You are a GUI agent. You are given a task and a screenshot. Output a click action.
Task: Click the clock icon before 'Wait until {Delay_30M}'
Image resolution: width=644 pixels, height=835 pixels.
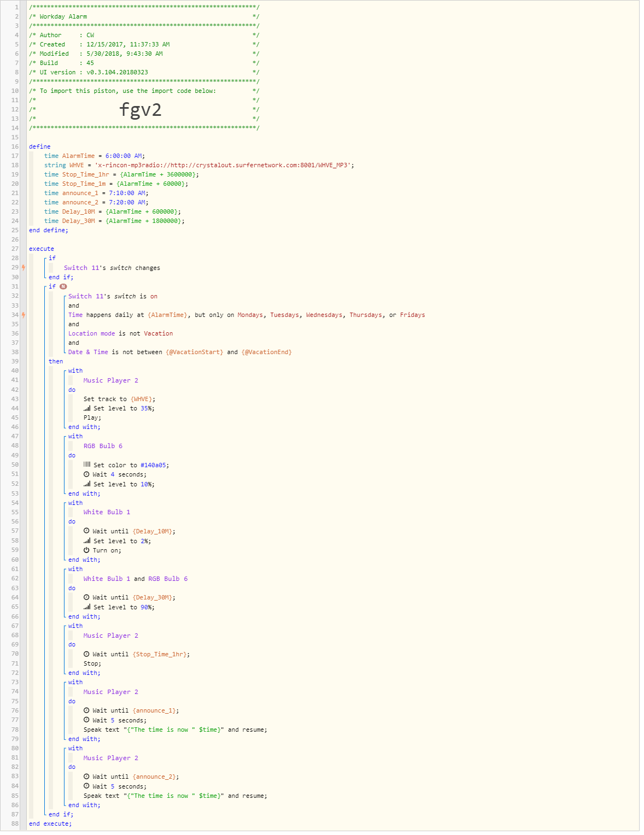coord(86,597)
